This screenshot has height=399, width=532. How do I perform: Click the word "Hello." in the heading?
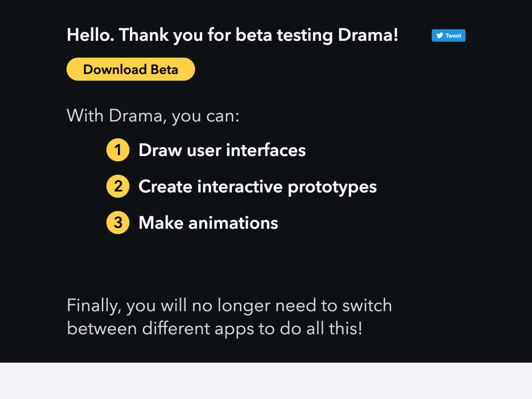pyautogui.click(x=90, y=35)
